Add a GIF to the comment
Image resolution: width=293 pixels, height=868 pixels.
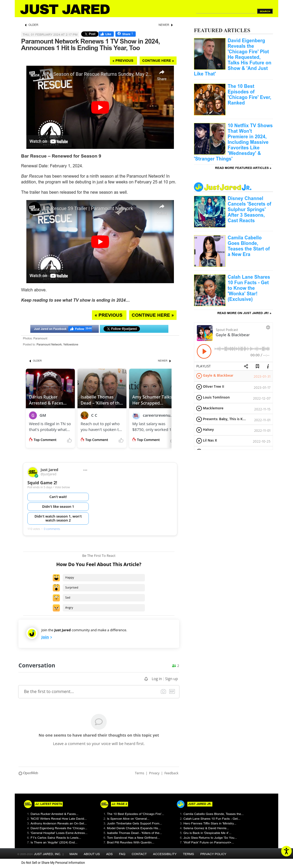[172, 691]
